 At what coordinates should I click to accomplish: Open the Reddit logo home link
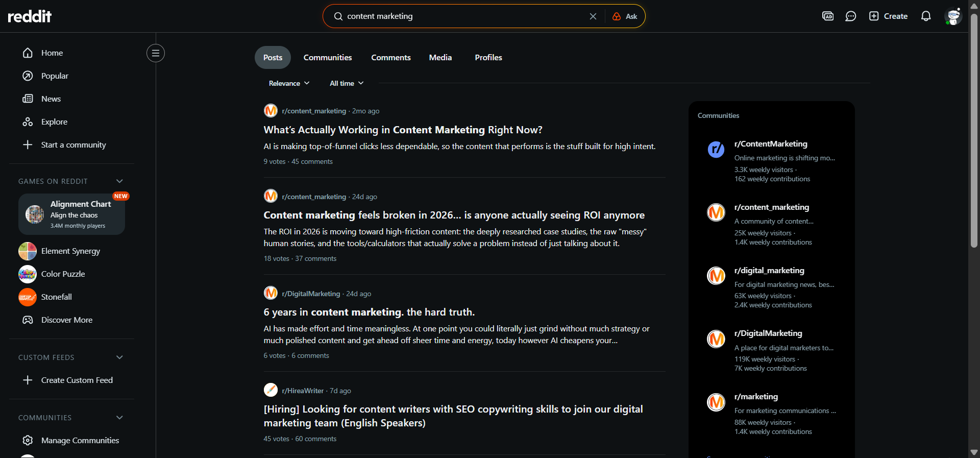30,16
